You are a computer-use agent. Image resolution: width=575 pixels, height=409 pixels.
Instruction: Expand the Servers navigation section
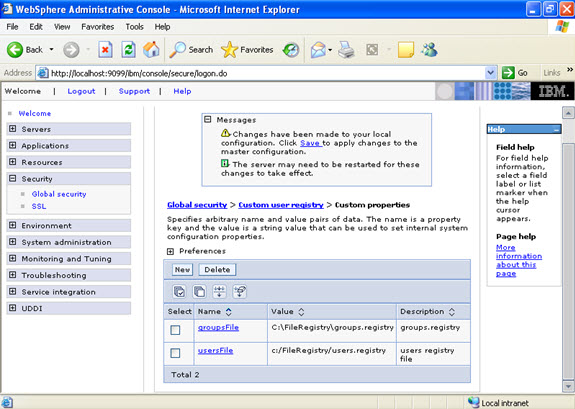click(12, 129)
